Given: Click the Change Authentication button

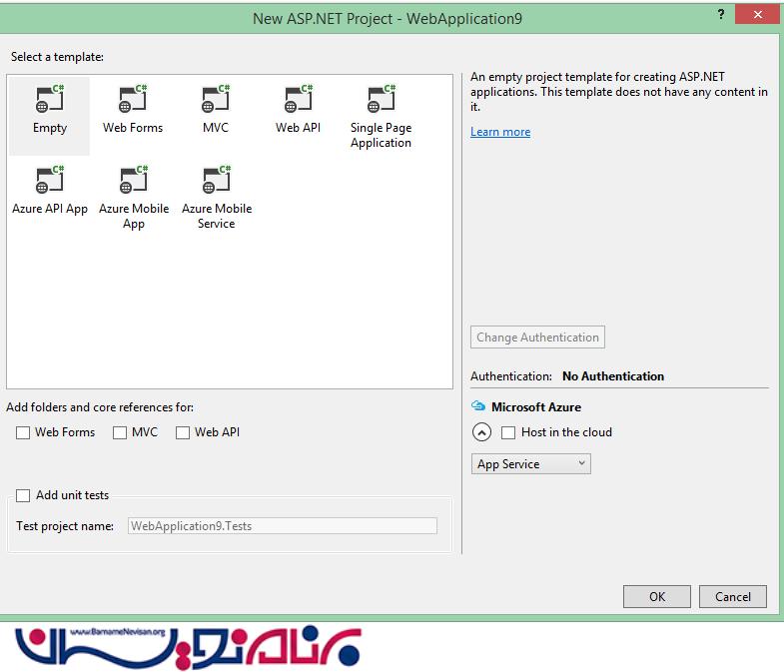Looking at the screenshot, I should coord(537,337).
